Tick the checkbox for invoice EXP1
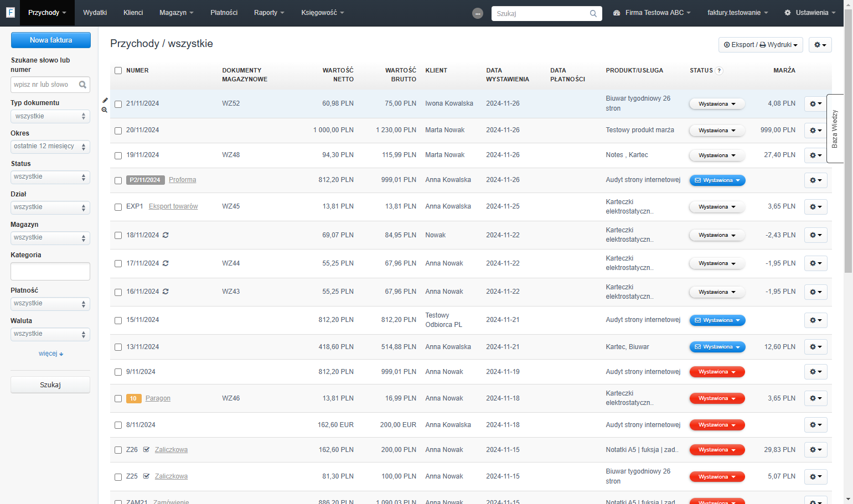 pos(118,207)
